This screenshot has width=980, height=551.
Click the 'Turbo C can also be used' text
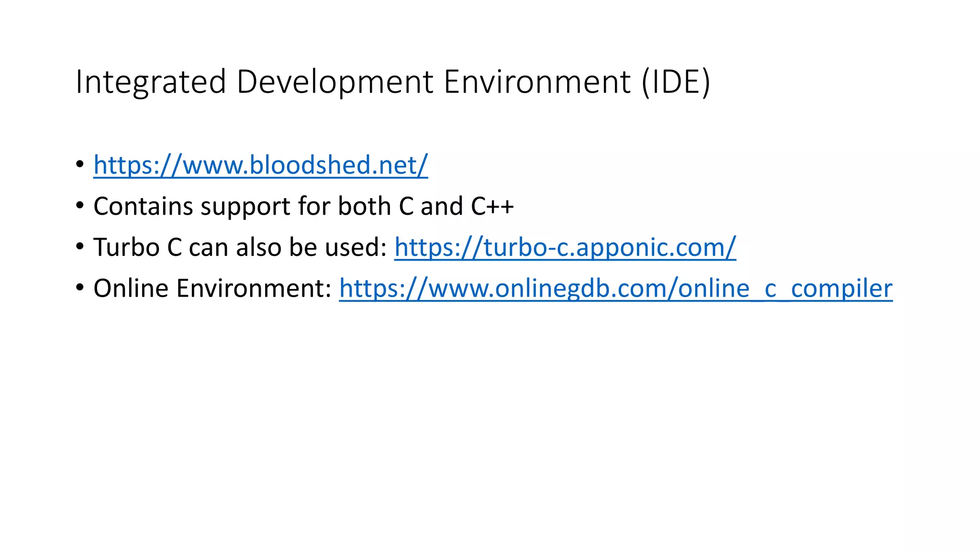pyautogui.click(x=240, y=247)
